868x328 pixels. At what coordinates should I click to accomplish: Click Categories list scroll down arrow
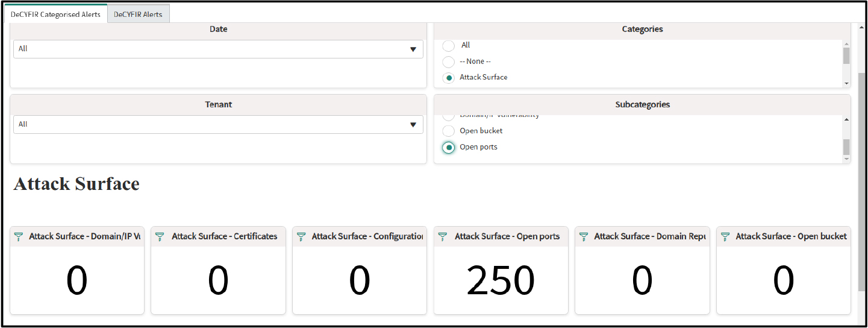click(x=846, y=83)
